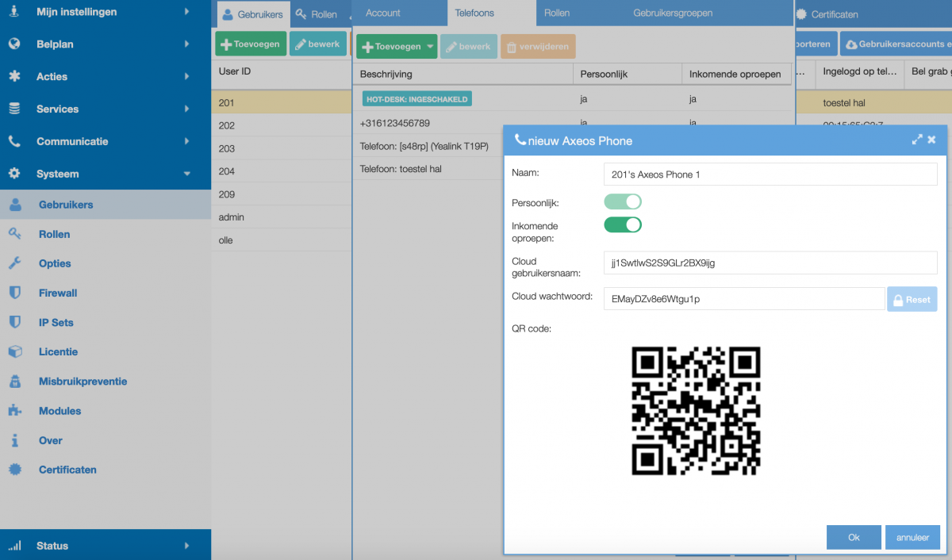Click the Licentie box icon
The image size is (952, 560).
click(x=14, y=351)
